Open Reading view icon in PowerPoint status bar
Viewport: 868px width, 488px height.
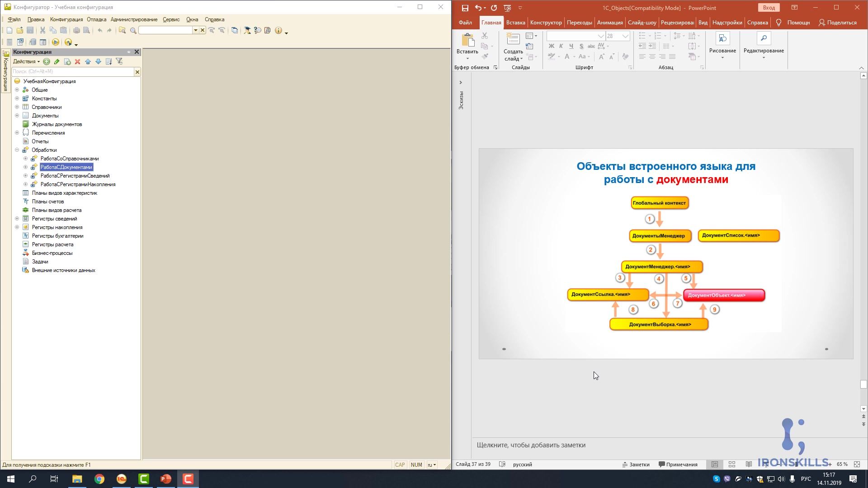(x=749, y=465)
